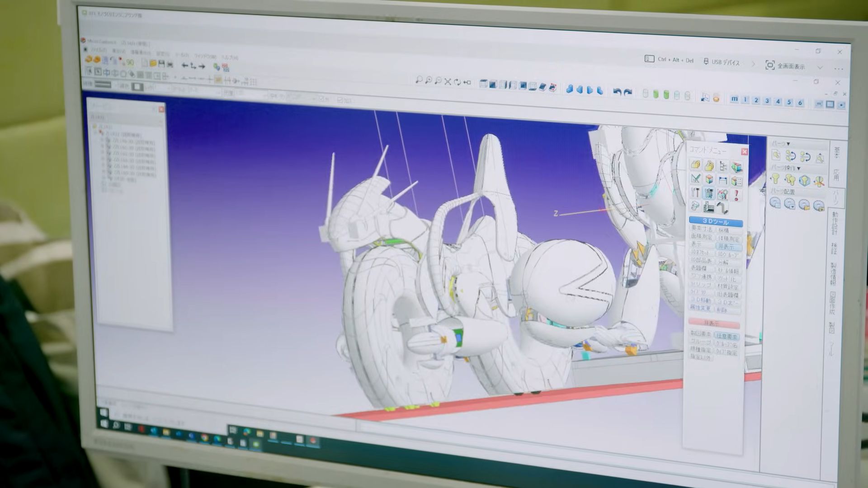Screen dimensions: 868x488
Task: Click the white color swatch in options bar
Action: (x=137, y=87)
